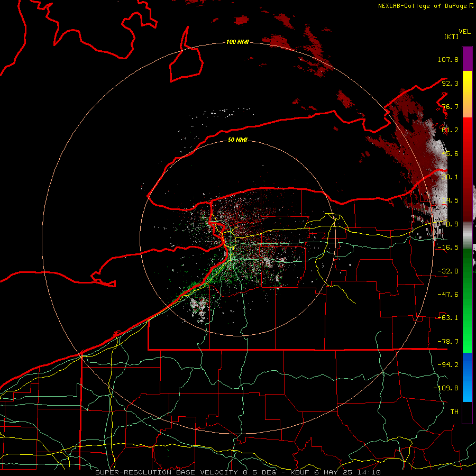Select the -63.1 legend value
This screenshot has height=476, width=476.
tap(448, 318)
